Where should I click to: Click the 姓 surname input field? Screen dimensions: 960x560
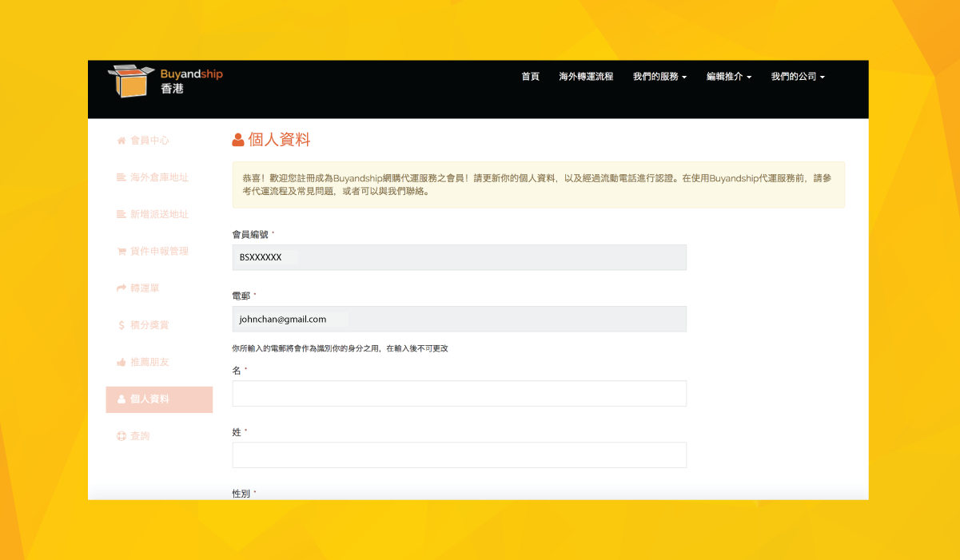(x=459, y=455)
